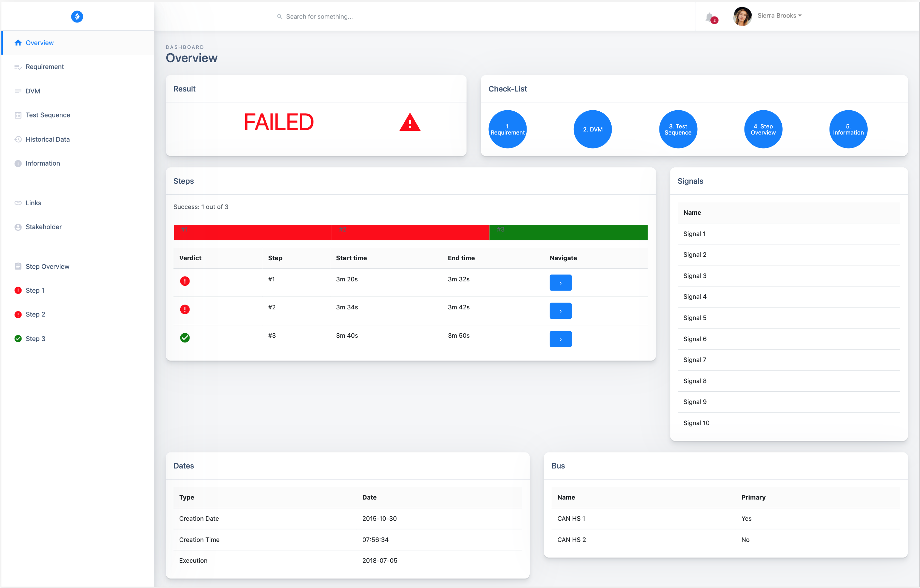Click the search magnifier icon
This screenshot has width=920, height=588.
(x=280, y=16)
